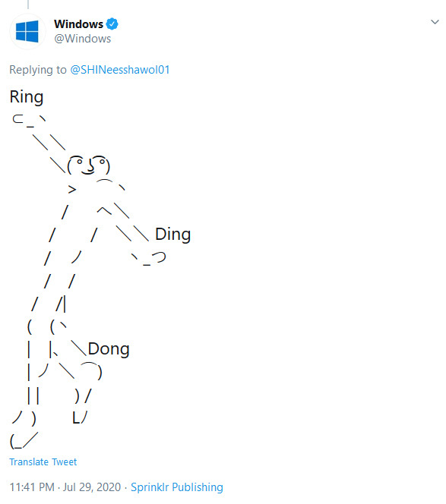
Task: Click the blue verified badge
Action: pos(112,24)
